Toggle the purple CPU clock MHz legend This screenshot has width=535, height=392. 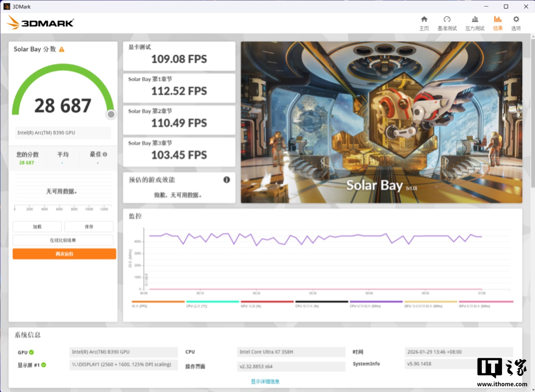tap(376, 304)
